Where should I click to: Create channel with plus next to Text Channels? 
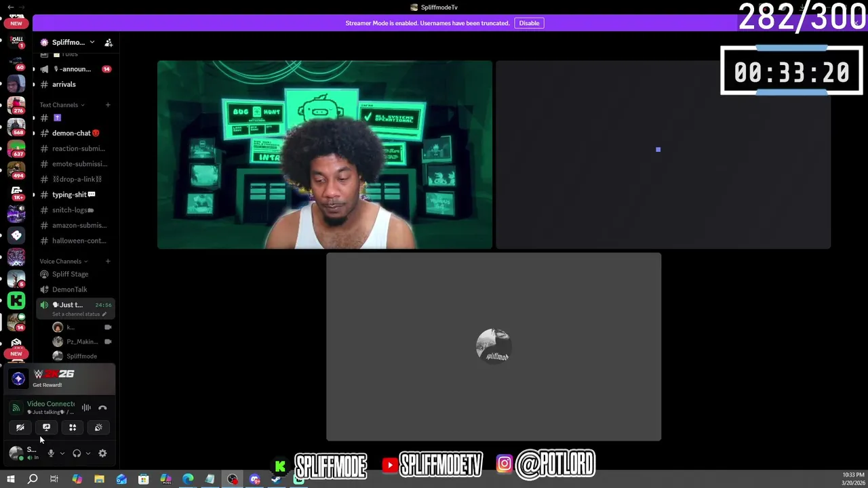click(x=108, y=105)
